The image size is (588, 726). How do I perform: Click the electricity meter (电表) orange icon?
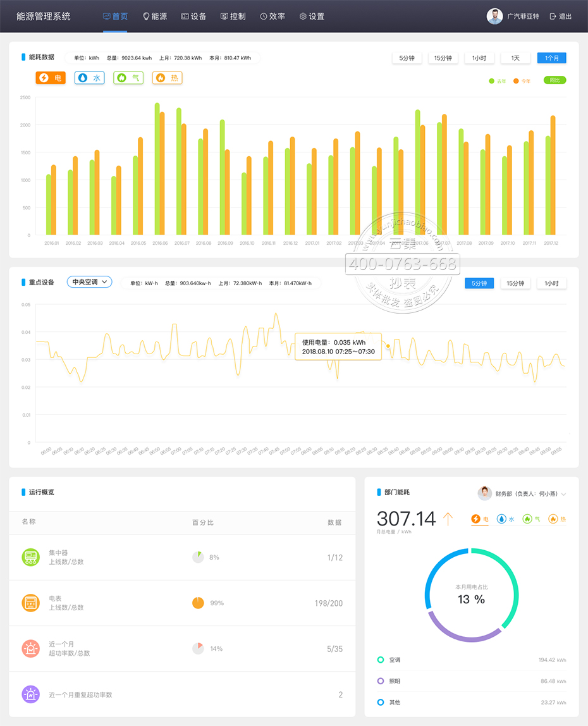(x=30, y=603)
